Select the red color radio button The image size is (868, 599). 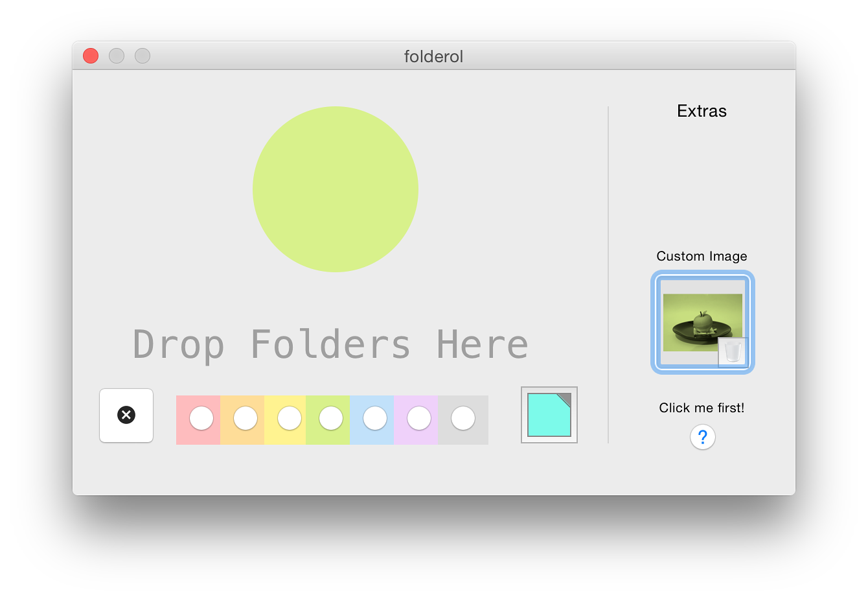point(201,418)
